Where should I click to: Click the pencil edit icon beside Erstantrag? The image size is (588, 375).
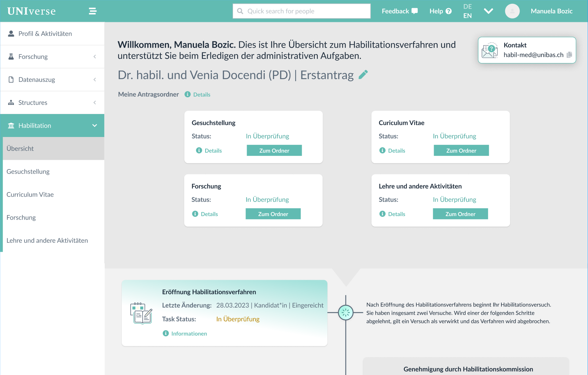pyautogui.click(x=363, y=75)
